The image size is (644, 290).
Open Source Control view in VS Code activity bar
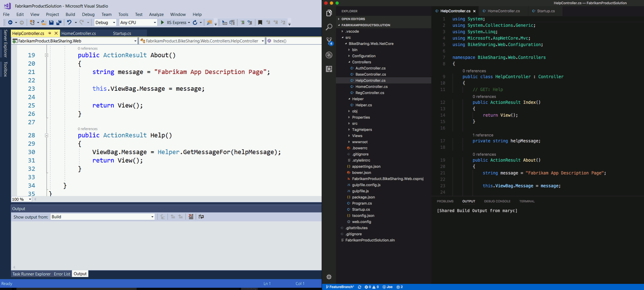(329, 41)
